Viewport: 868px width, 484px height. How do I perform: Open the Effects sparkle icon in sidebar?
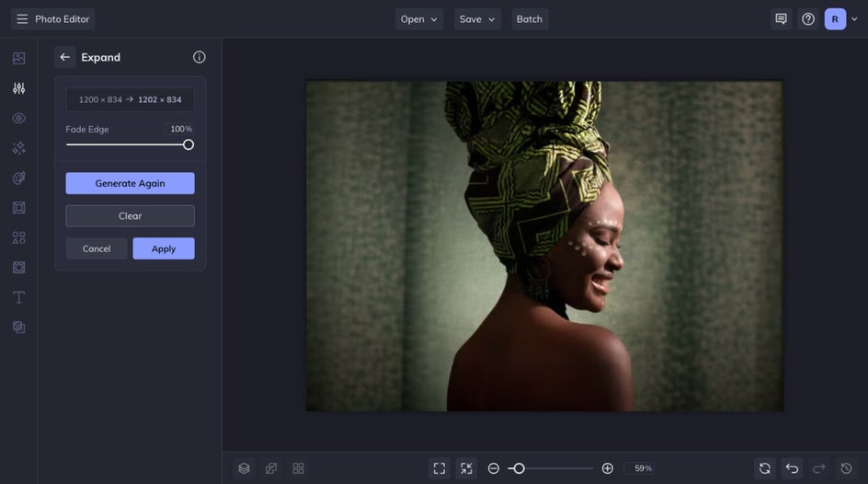click(18, 148)
